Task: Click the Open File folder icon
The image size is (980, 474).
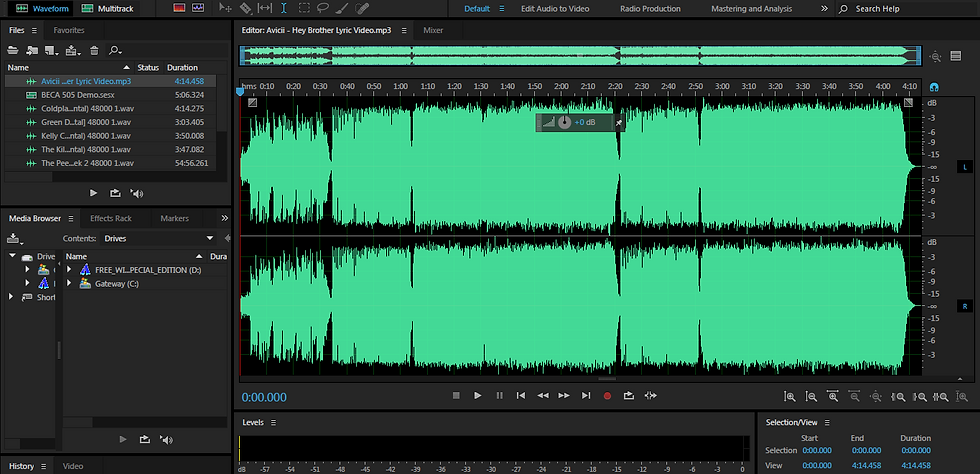Action: tap(15, 50)
